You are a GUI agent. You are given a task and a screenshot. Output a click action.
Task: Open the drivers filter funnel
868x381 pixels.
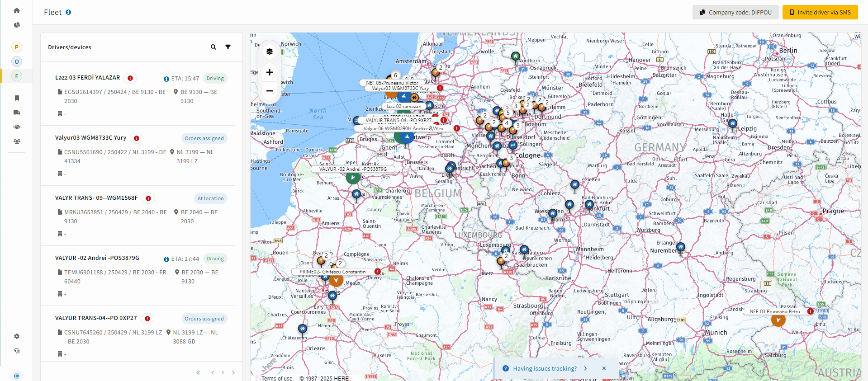point(228,47)
